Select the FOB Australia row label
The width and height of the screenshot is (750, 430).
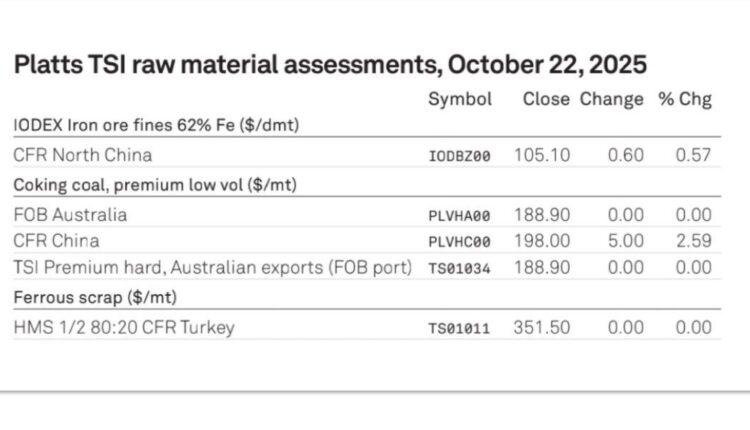(x=71, y=214)
